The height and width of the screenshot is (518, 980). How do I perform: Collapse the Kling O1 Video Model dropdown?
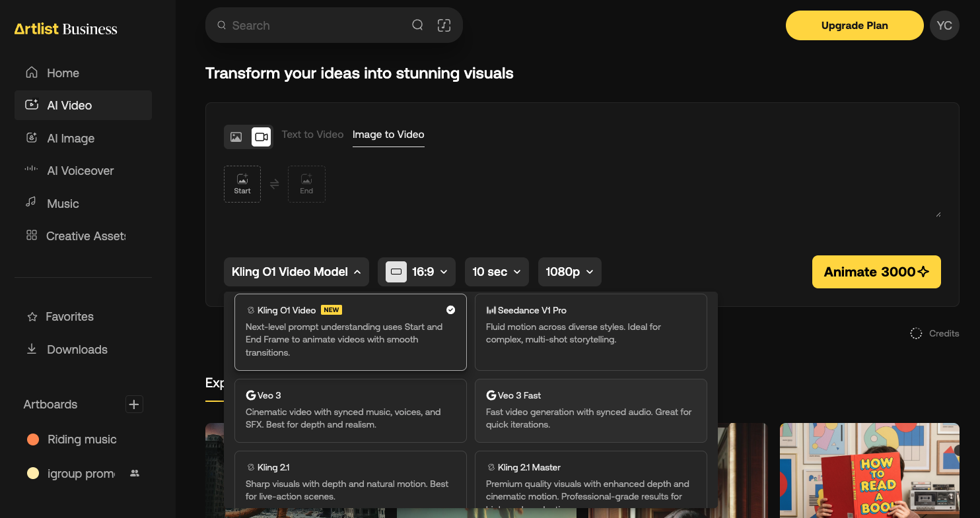(x=297, y=272)
